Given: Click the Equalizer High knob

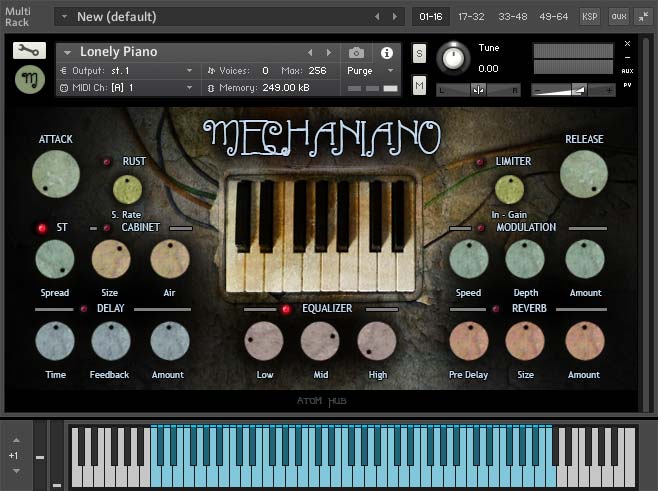Looking at the screenshot, I should [x=376, y=341].
